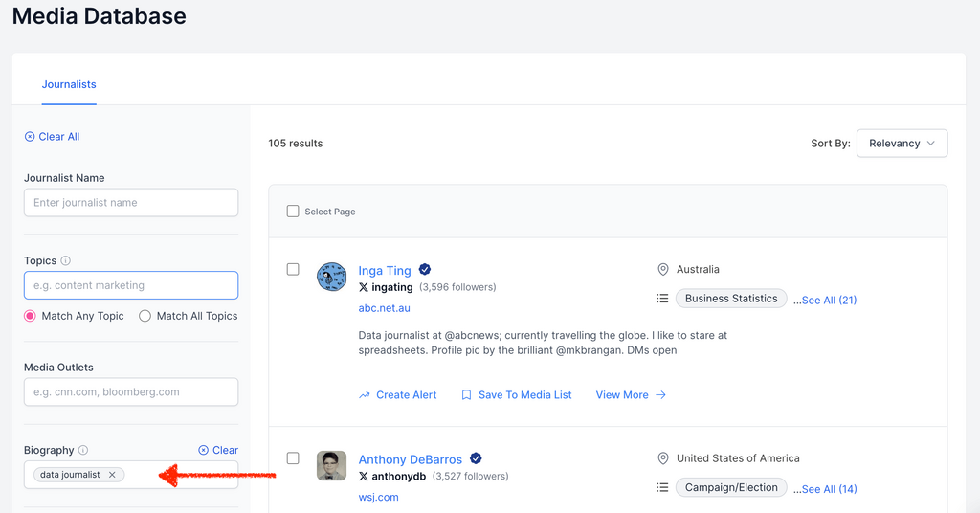Click Anthony DeBarros's verified badge

coord(476,458)
